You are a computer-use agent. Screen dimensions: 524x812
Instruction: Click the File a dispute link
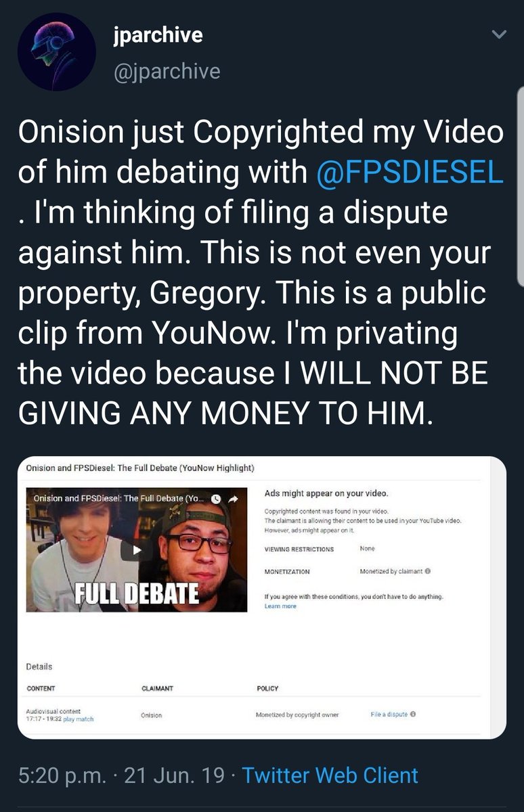click(389, 715)
